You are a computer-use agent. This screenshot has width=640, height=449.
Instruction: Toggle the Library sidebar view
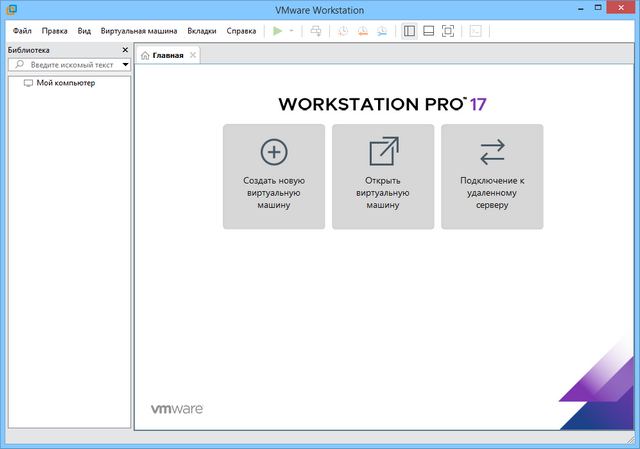pyautogui.click(x=409, y=31)
